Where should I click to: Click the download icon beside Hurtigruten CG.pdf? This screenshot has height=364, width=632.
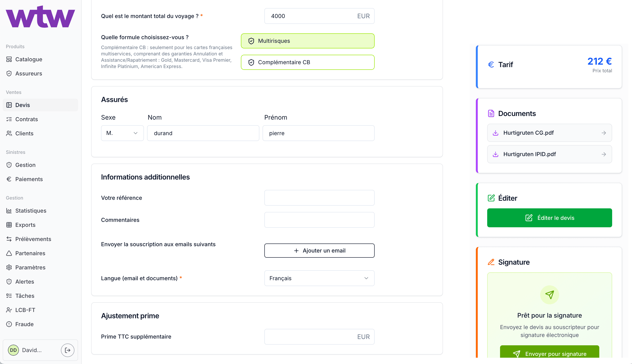click(496, 133)
